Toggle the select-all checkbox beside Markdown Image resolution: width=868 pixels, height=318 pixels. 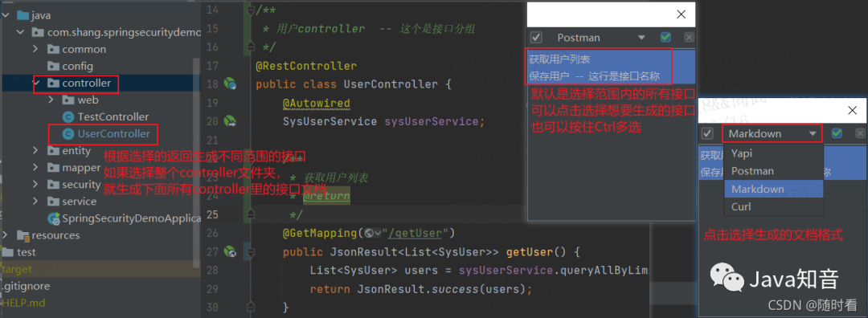click(707, 133)
